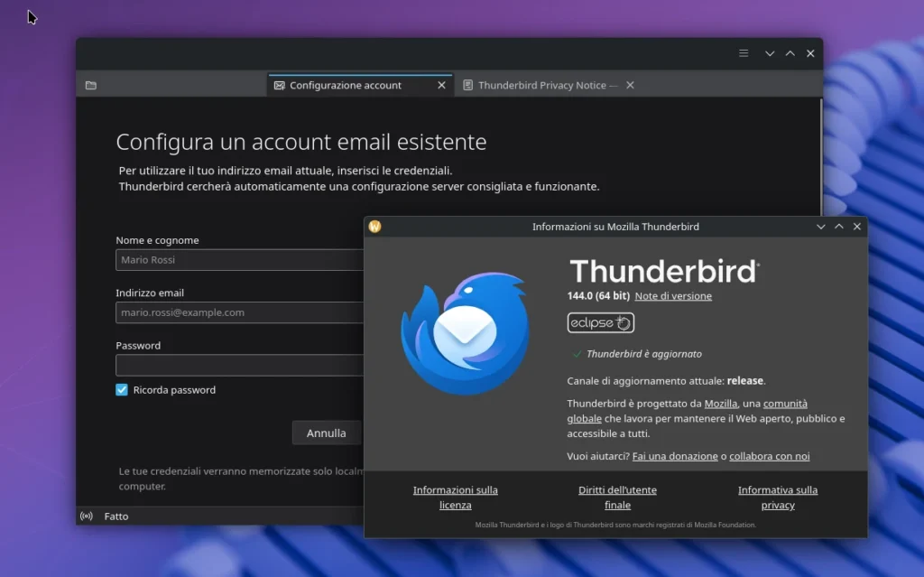The height and width of the screenshot is (577, 924).
Task: Open the application hamburger menu
Action: click(x=743, y=53)
